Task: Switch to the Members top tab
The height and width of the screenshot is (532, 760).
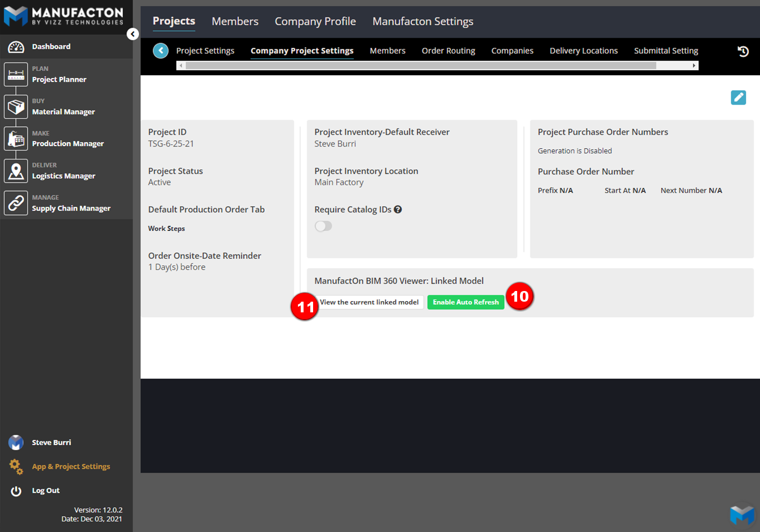Action: pos(235,21)
